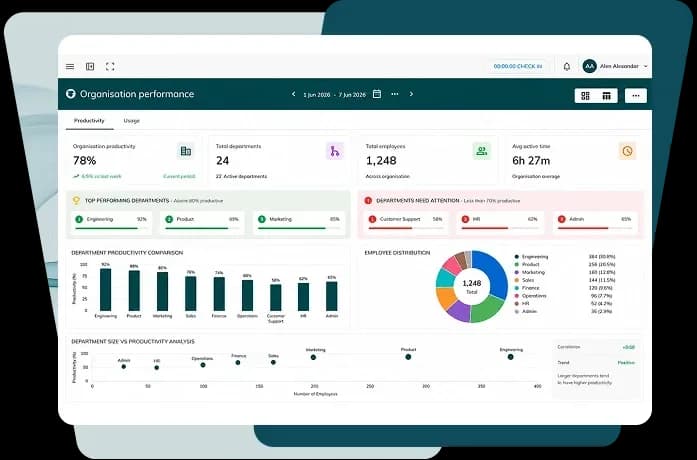Toggle the Engineering legend entry
The width and height of the screenshot is (697, 460).
[532, 256]
